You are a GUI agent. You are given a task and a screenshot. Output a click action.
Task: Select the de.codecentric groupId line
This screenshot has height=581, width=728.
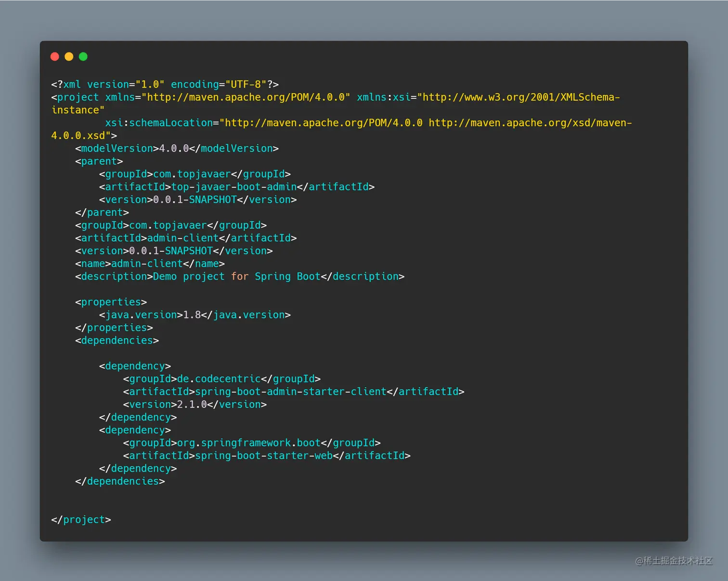221,379
